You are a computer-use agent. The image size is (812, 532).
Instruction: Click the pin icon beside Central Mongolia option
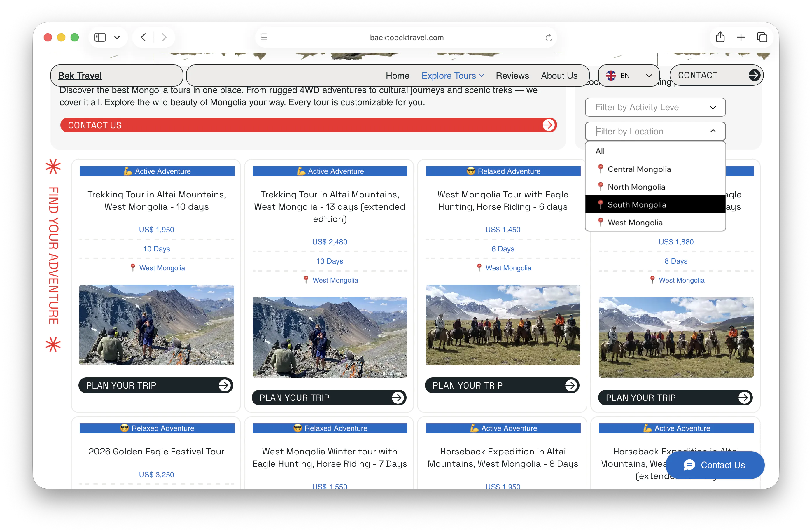[x=601, y=169]
